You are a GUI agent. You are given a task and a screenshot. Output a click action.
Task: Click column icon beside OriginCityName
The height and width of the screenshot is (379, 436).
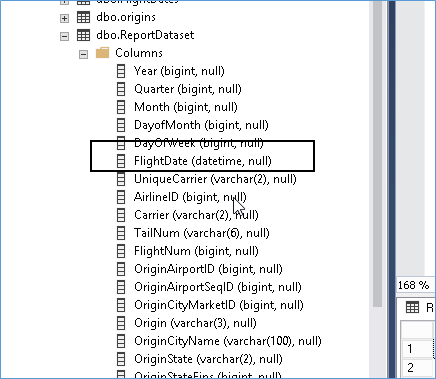[x=121, y=341]
